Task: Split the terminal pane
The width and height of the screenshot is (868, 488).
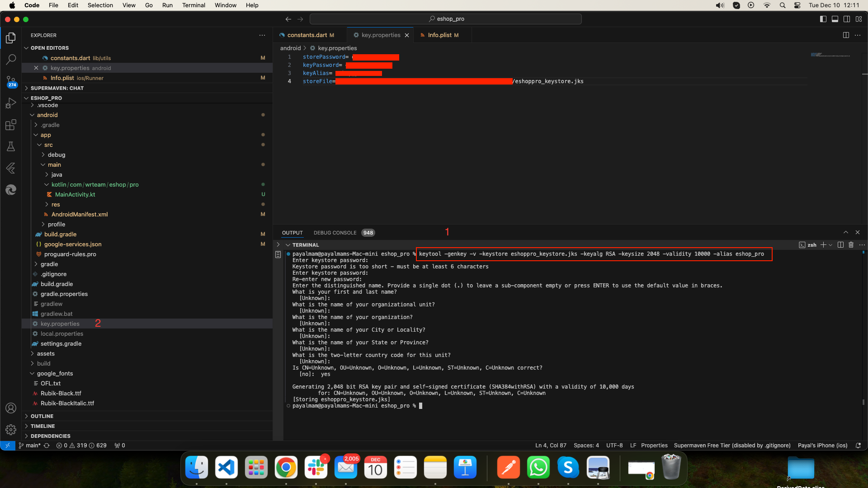Action: click(x=840, y=244)
